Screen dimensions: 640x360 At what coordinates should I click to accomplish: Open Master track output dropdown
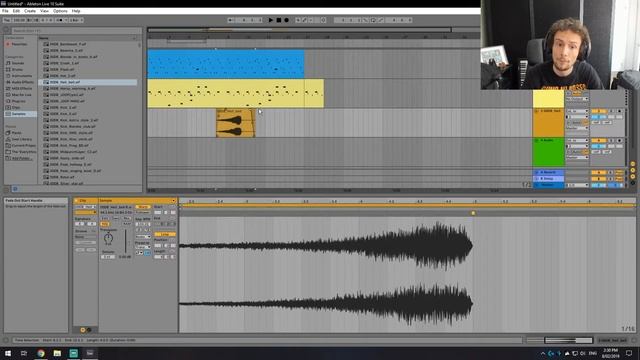point(577,185)
